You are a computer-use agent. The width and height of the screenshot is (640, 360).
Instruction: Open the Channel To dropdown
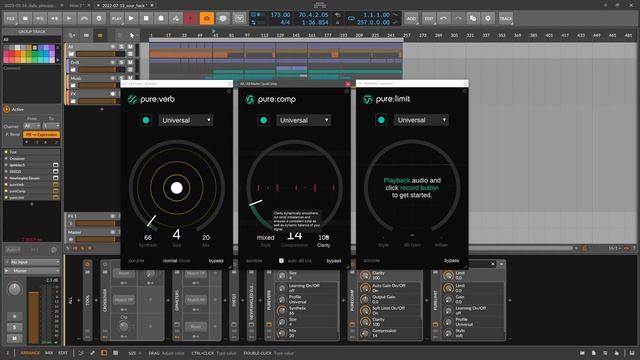[x=51, y=126]
